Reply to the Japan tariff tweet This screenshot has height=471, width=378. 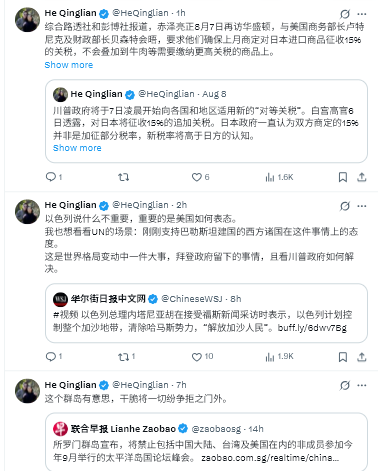[54, 177]
